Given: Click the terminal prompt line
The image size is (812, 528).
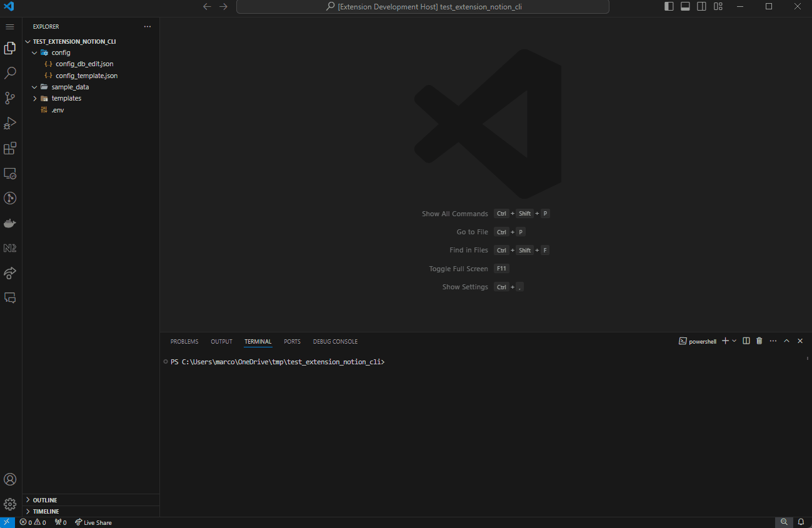Looking at the screenshot, I should (x=278, y=362).
